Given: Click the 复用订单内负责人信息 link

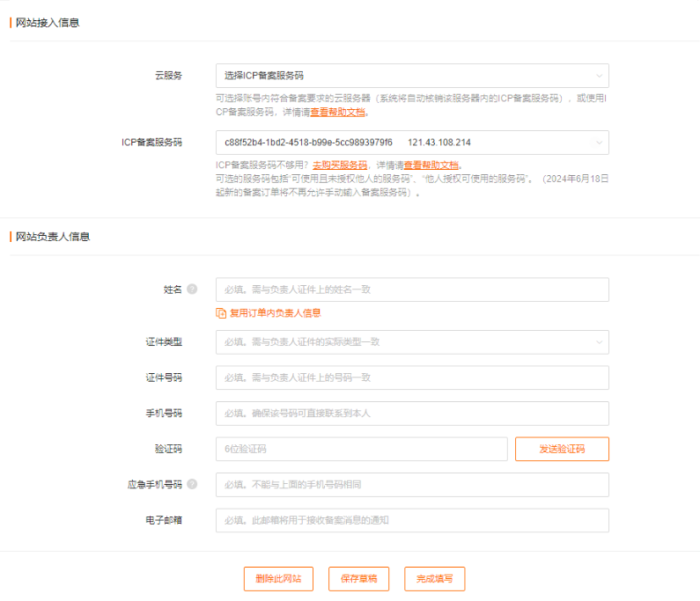Looking at the screenshot, I should pos(275,312).
